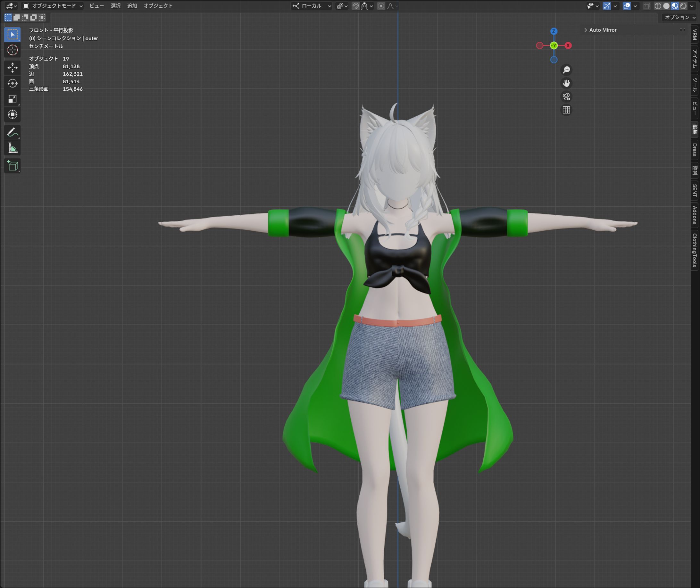The width and height of the screenshot is (700, 588).
Task: Toggle orthographic/perspective grid icon
Action: pyautogui.click(x=566, y=110)
